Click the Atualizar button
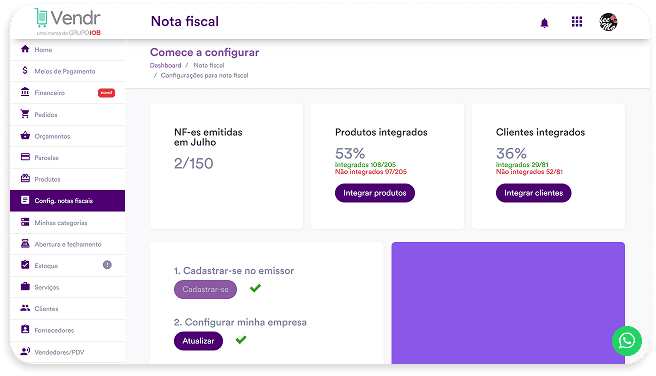The width and height of the screenshot is (656, 376). [x=198, y=341]
